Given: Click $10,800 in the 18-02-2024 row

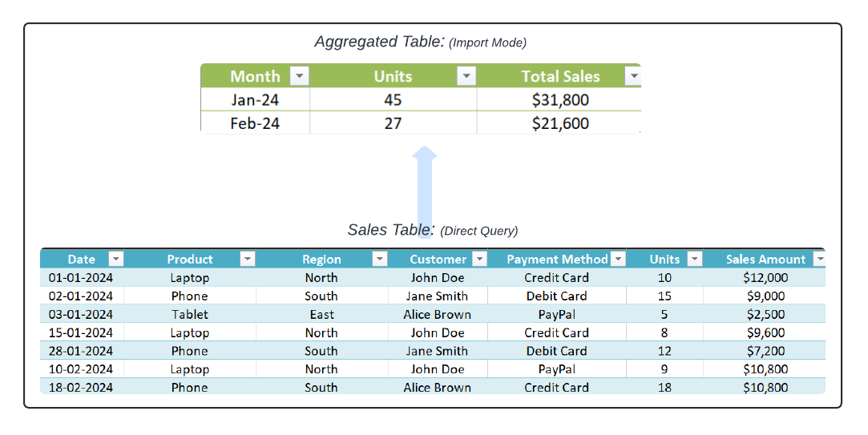Looking at the screenshot, I should click(765, 387).
